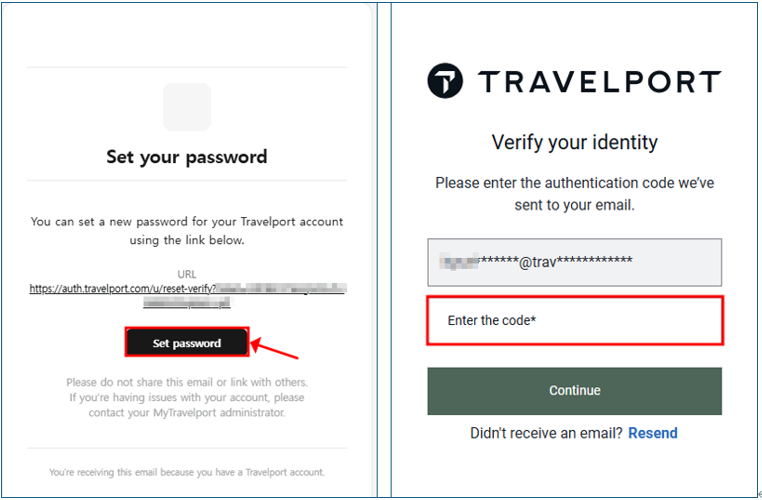Select the masked email address field

[x=574, y=263]
